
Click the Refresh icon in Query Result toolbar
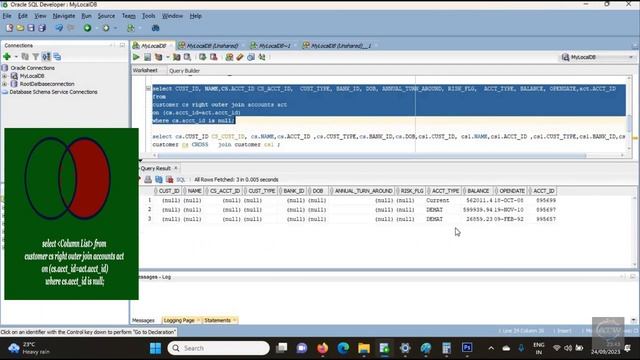159,180
